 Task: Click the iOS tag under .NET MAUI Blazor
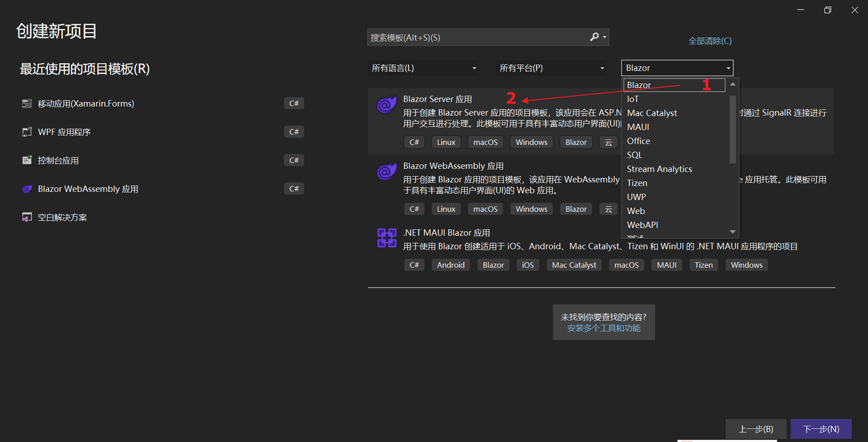pos(528,265)
